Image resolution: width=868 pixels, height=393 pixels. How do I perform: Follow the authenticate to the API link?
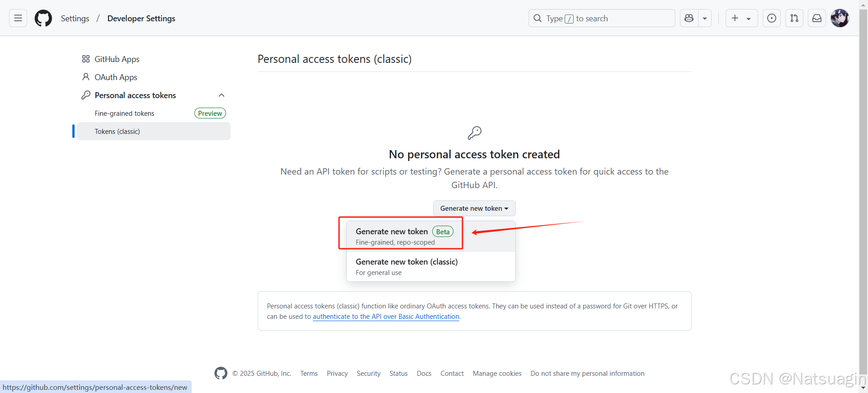coord(386,317)
